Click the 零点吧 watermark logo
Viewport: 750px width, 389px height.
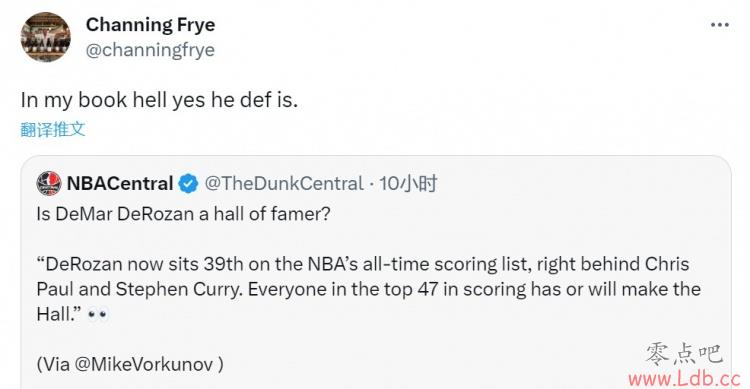684,354
